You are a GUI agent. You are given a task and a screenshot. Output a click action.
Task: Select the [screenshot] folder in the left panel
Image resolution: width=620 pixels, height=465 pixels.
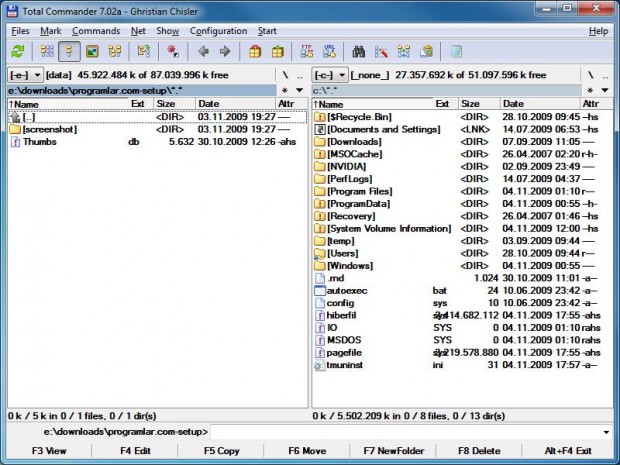[x=157, y=129]
